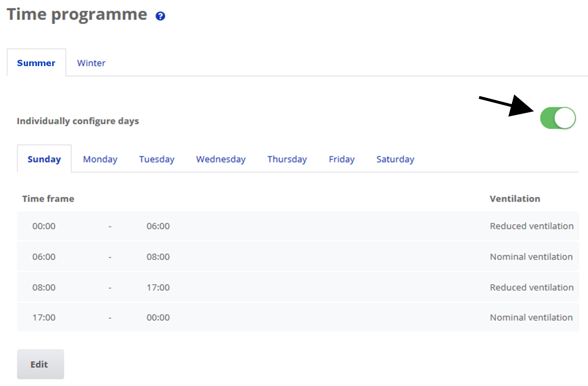Toggle the Individually configure days switch
588x386 pixels.
558,118
